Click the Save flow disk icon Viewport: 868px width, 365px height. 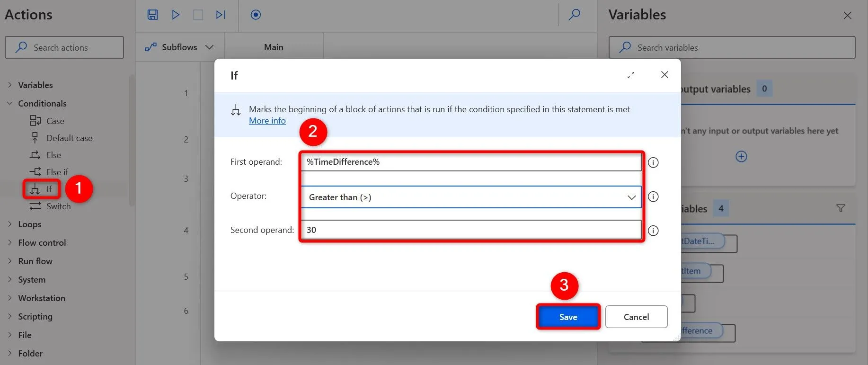coord(152,15)
